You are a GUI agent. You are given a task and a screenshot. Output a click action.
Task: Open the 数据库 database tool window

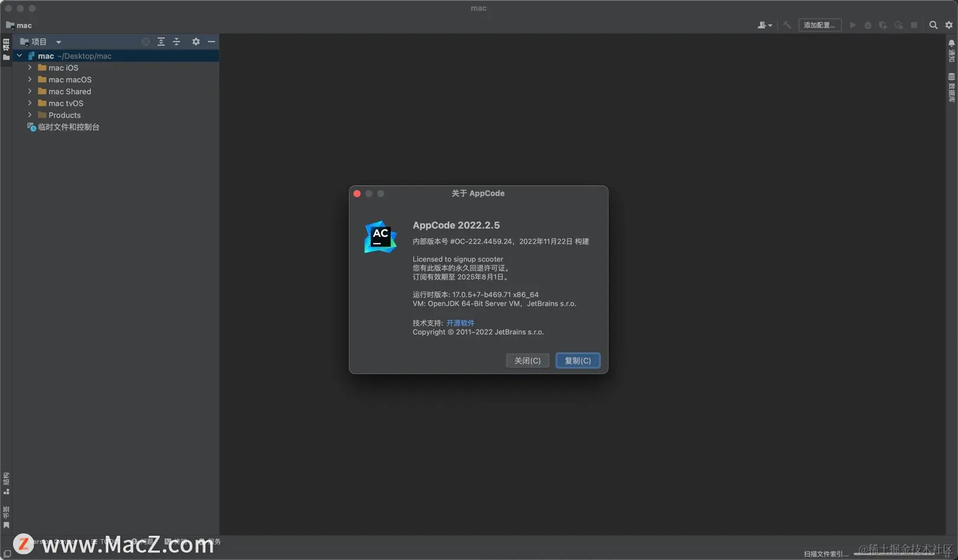click(951, 88)
